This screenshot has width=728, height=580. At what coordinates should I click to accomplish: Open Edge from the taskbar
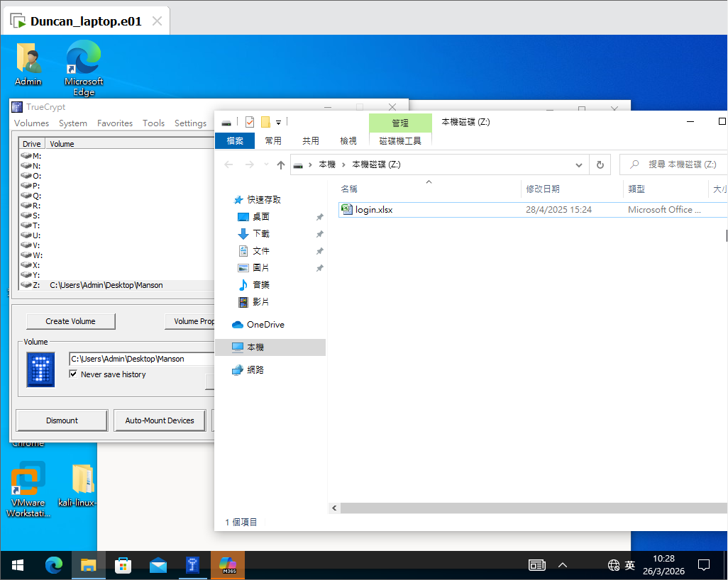click(54, 564)
